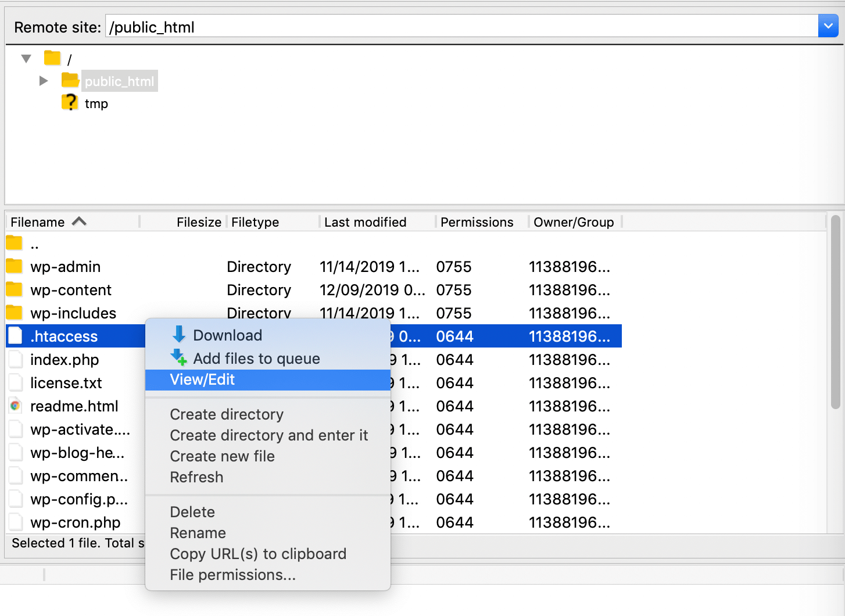Select Refresh in the context menu
This screenshot has width=845, height=616.
click(x=196, y=477)
